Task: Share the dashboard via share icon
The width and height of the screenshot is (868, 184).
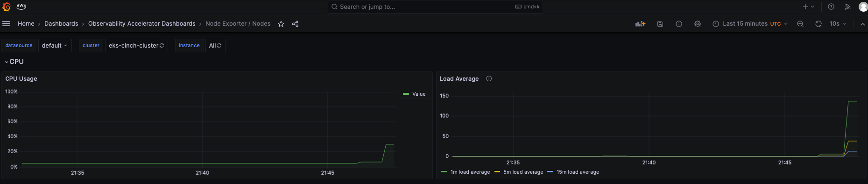Action: pos(295,24)
